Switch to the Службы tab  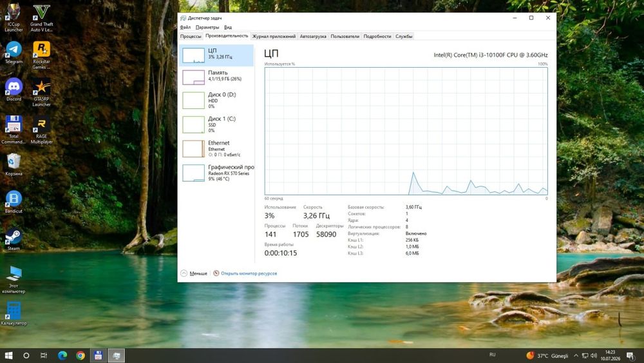(x=404, y=36)
